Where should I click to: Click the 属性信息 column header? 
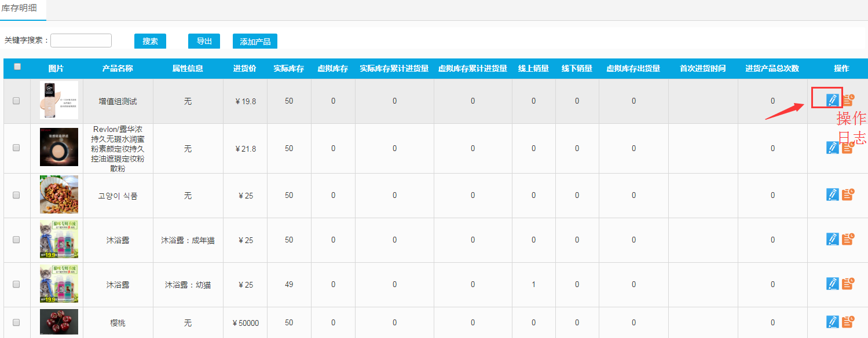pos(188,68)
